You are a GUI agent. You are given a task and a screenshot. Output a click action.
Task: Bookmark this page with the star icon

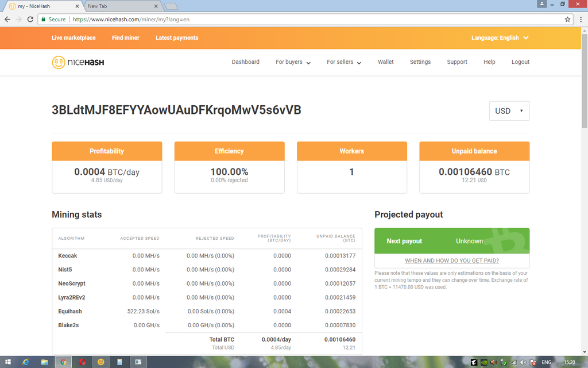coord(567,19)
